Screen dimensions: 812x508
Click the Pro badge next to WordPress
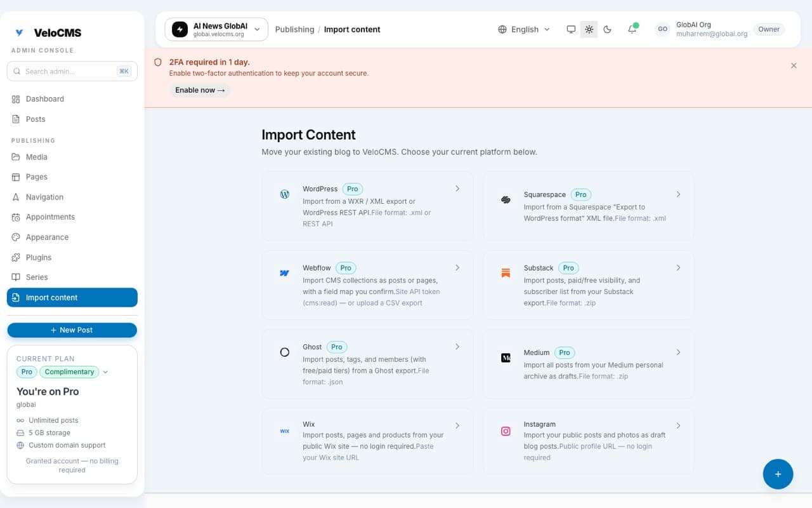pos(353,189)
